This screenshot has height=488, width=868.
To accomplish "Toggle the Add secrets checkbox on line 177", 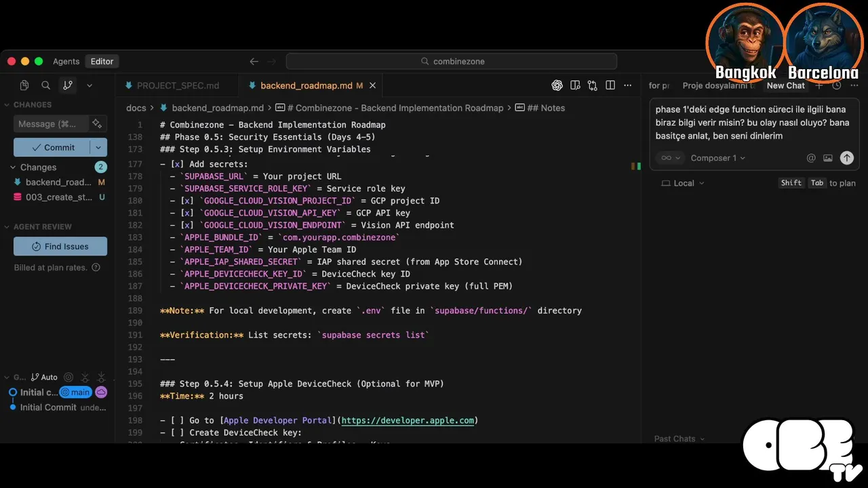I will tap(177, 164).
